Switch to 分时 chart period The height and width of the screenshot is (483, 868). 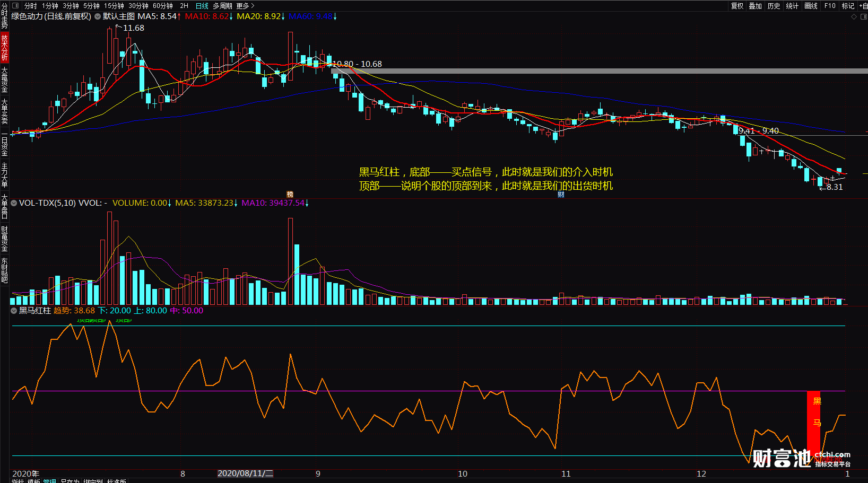[x=31, y=6]
